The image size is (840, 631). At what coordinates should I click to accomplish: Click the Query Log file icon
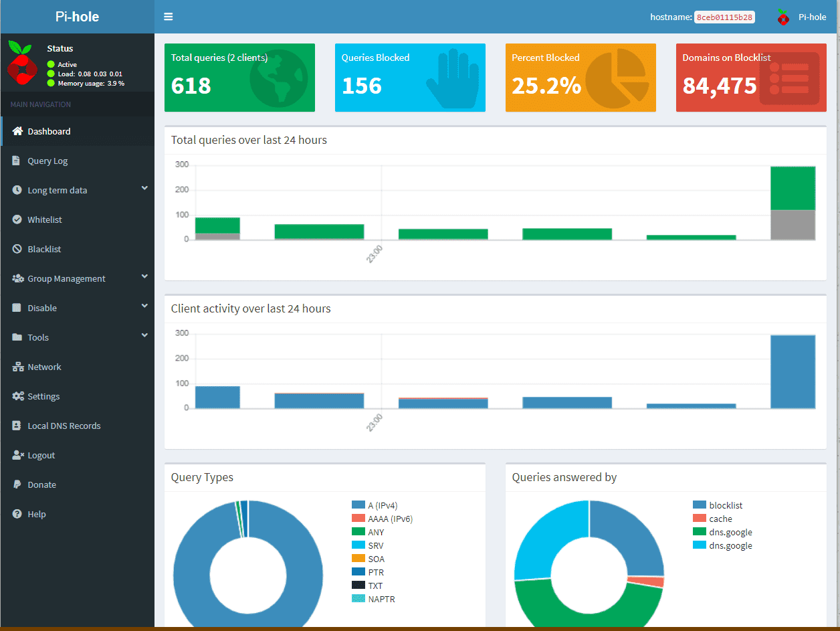[17, 161]
